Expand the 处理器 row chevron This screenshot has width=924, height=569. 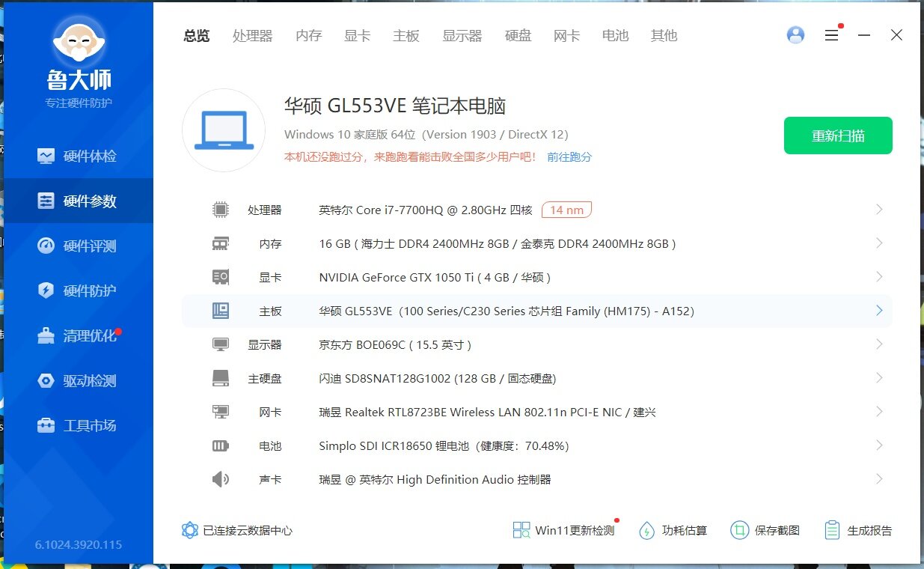(x=879, y=210)
